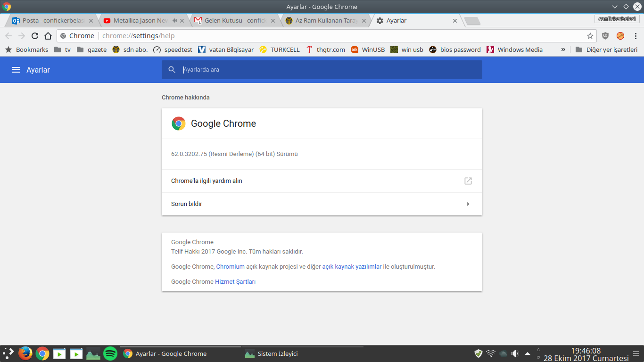The width and height of the screenshot is (644, 362).
Task: Open the tv bookmark folder
Action: 62,49
